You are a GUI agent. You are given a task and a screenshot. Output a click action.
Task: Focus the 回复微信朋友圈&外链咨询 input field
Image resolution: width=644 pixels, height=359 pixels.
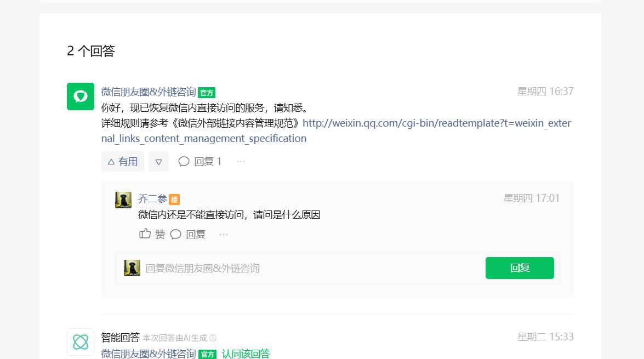click(x=312, y=268)
